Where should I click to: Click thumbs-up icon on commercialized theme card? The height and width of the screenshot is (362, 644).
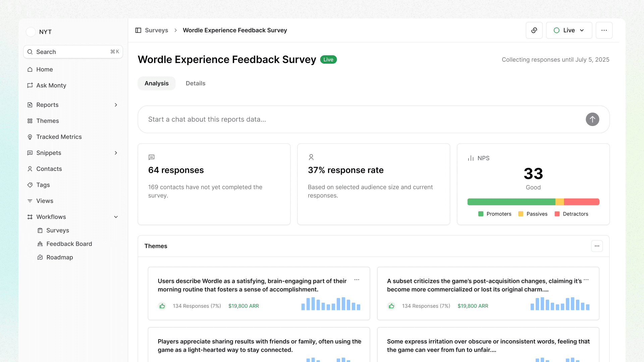391,306
